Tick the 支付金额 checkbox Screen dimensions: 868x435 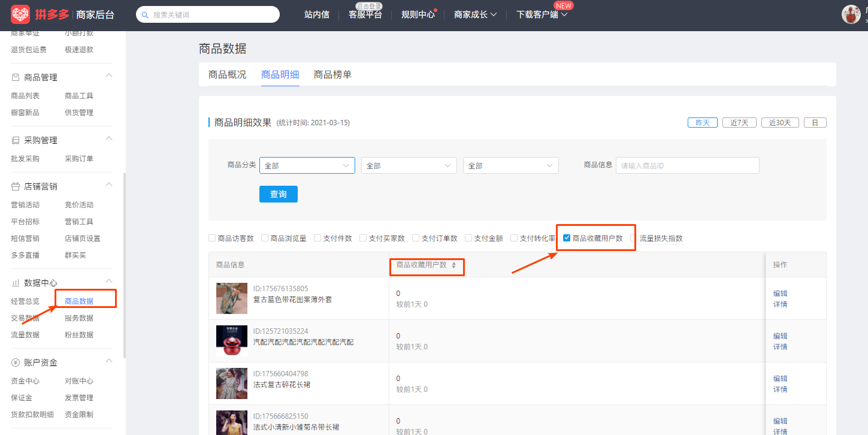click(x=468, y=238)
